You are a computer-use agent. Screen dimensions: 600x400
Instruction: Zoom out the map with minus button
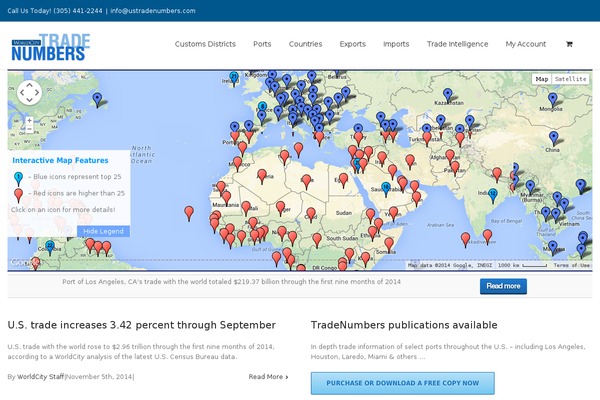pos(29,129)
